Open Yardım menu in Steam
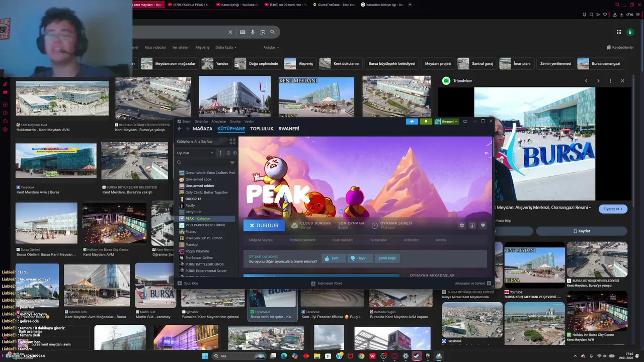The height and width of the screenshot is (362, 644). point(249,121)
